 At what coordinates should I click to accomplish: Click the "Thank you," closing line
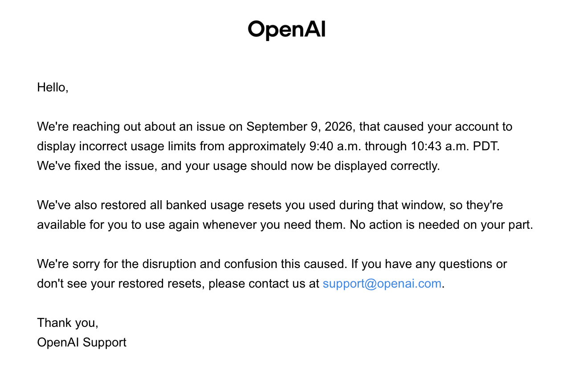pyautogui.click(x=68, y=323)
